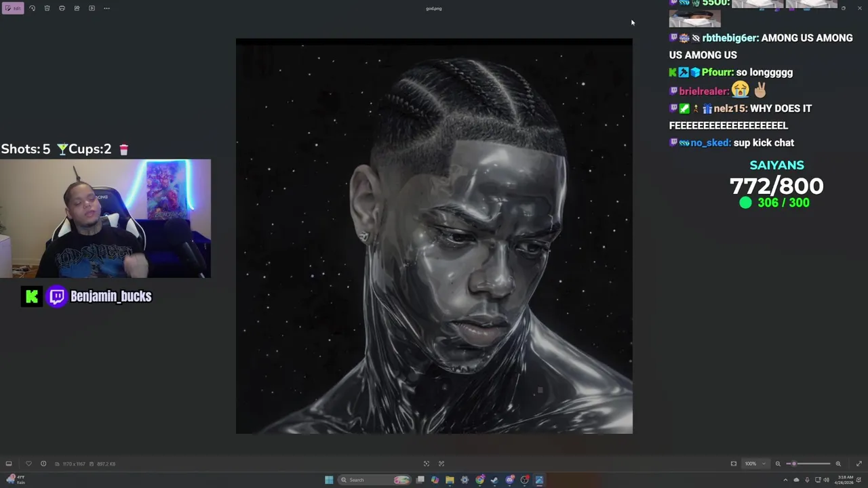Click the Benjamin_bucks username label
The width and height of the screenshot is (868, 488).
[111, 296]
